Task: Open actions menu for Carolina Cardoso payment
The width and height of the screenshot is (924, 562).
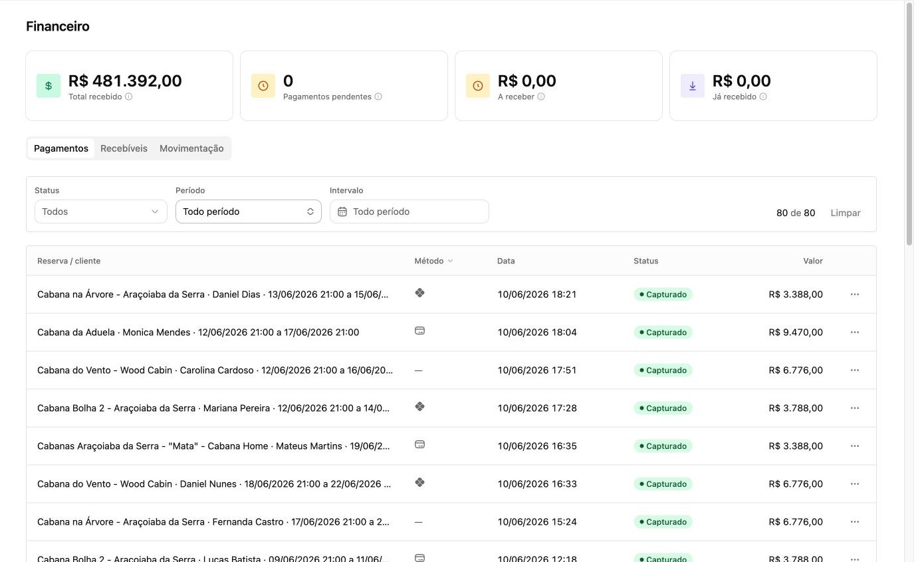Action: (855, 370)
